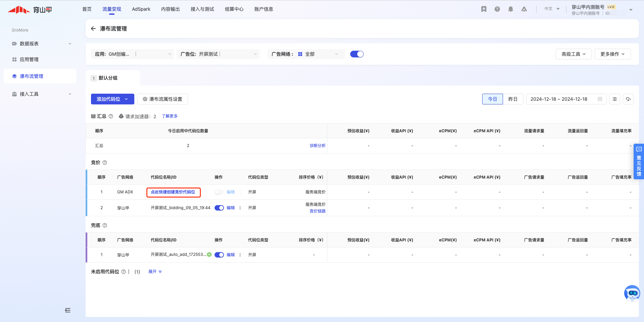This screenshot has width=644, height=322.
Task: Select 流量变现 top menu
Action: coord(112,9)
